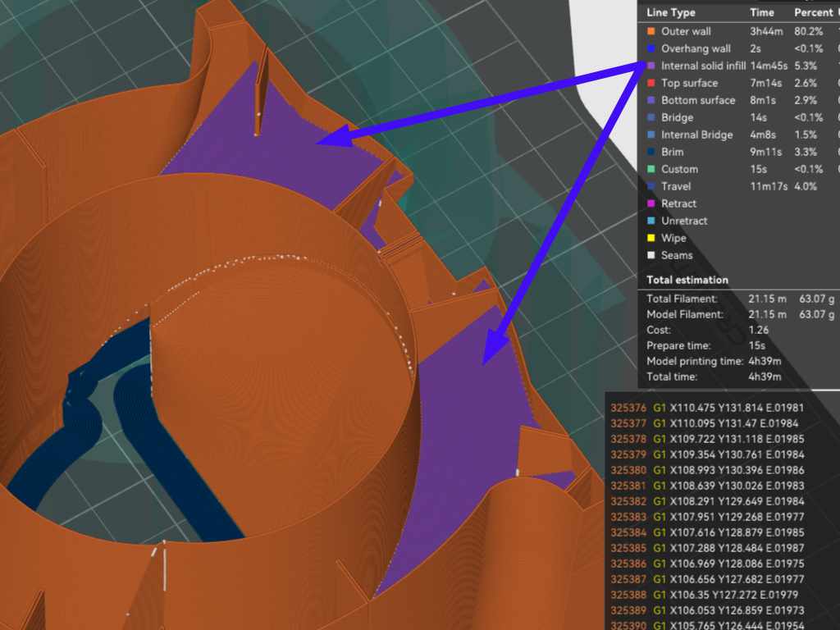
Task: Click the yellow Wipe color swatch
Action: click(651, 238)
